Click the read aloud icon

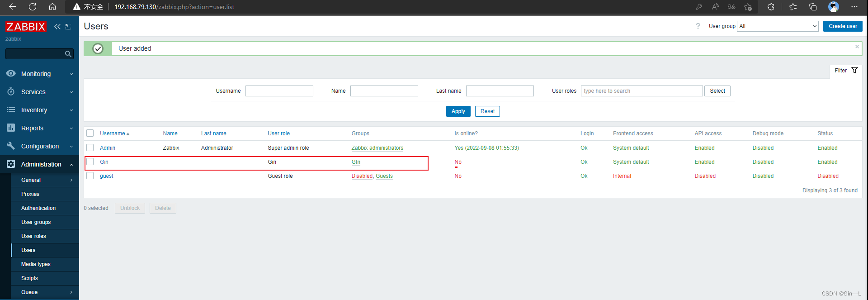[715, 7]
